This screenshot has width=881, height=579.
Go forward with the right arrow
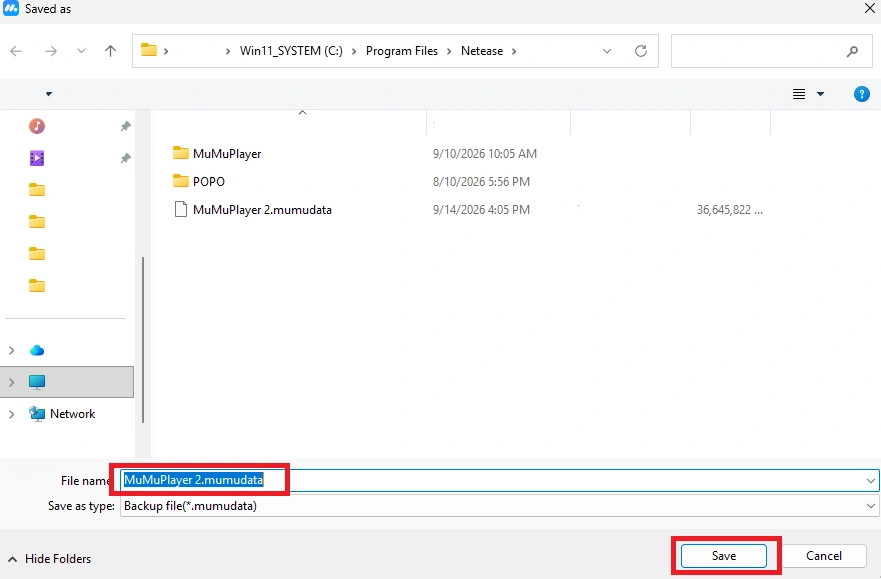point(51,51)
